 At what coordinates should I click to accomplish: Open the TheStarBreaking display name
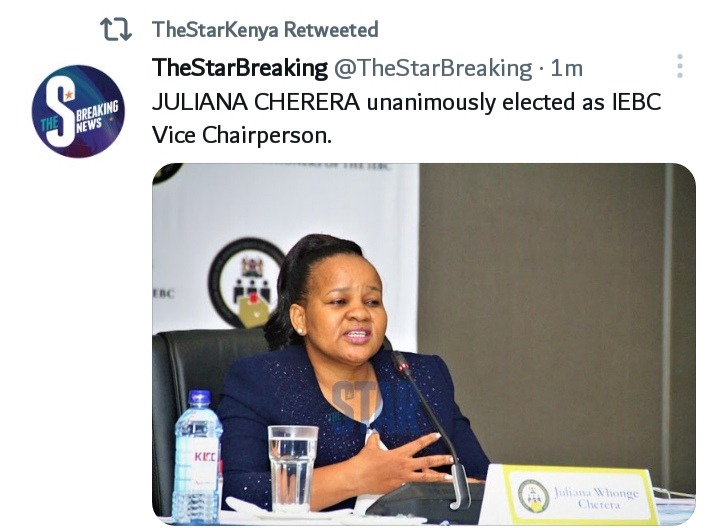point(240,68)
